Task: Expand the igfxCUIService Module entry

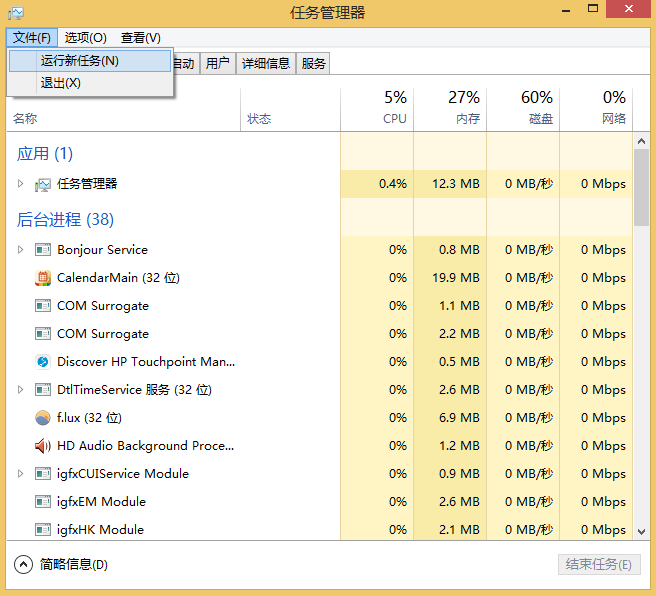Action: [20, 474]
